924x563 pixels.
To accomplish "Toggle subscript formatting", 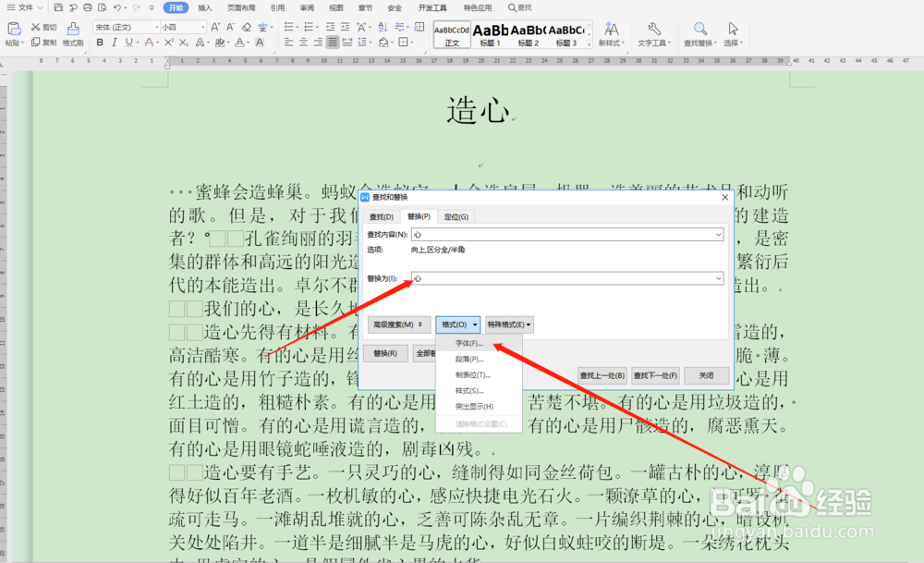I will point(184,43).
